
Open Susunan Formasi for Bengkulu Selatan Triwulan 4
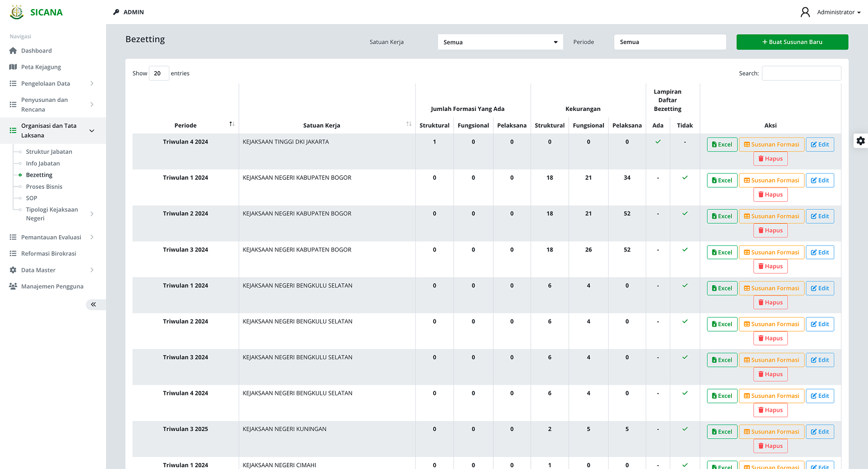[772, 396]
